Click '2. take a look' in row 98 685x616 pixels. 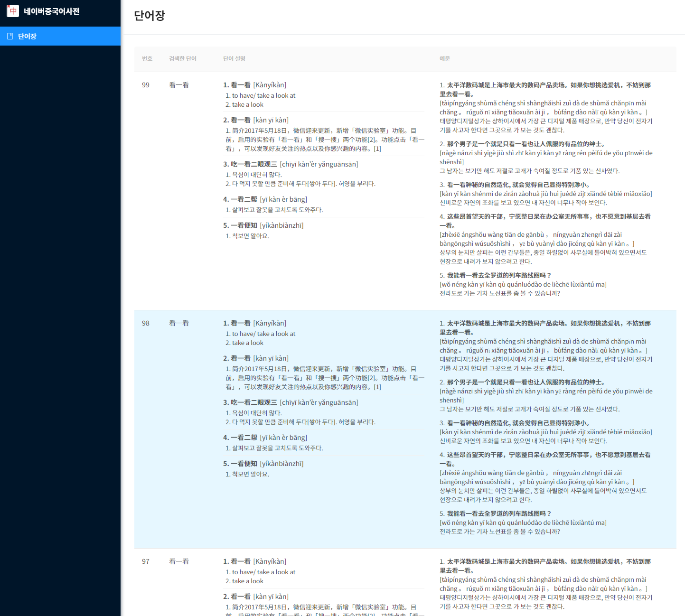coord(244,343)
